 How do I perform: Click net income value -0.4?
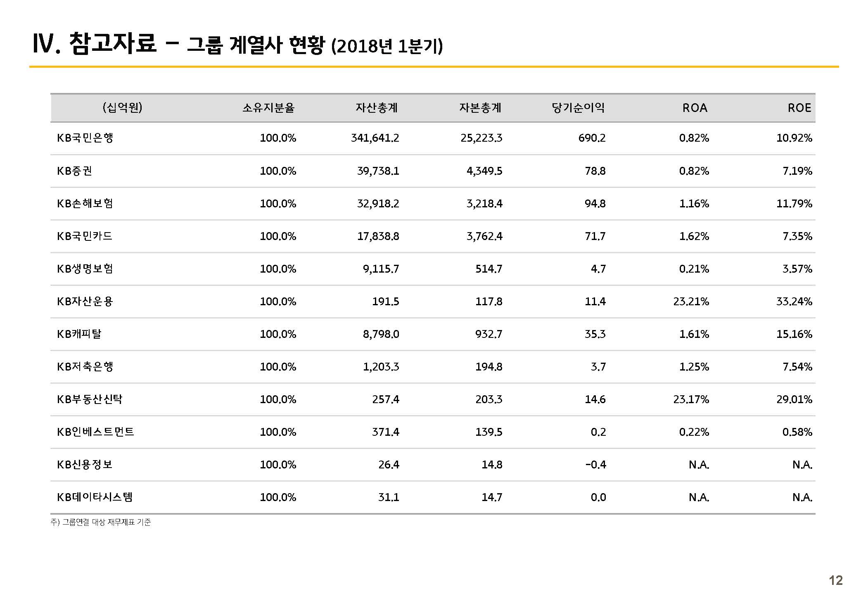(596, 465)
